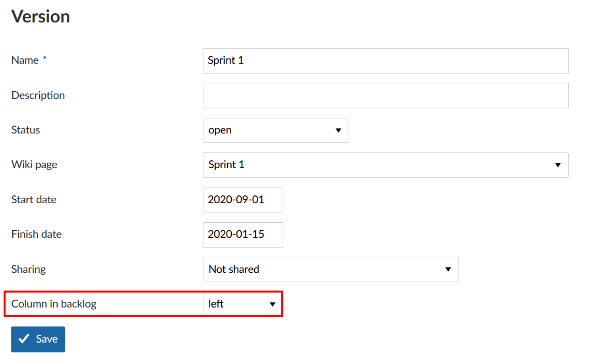Click the Status dropdown arrow
596x364 pixels.
338,130
